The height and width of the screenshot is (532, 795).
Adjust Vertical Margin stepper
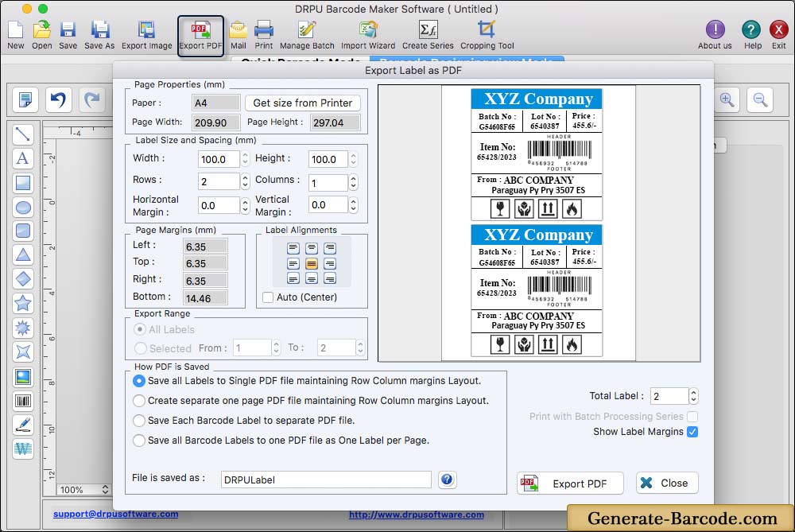coord(354,205)
